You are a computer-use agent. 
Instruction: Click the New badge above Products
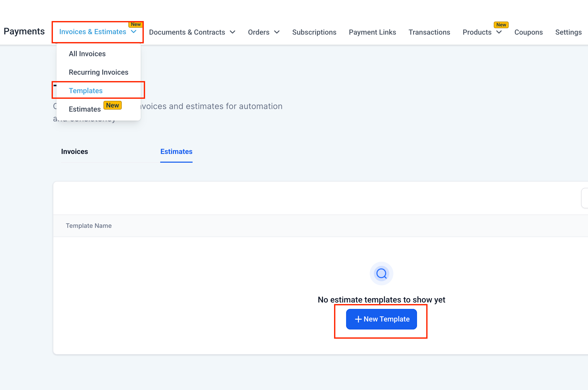(501, 25)
